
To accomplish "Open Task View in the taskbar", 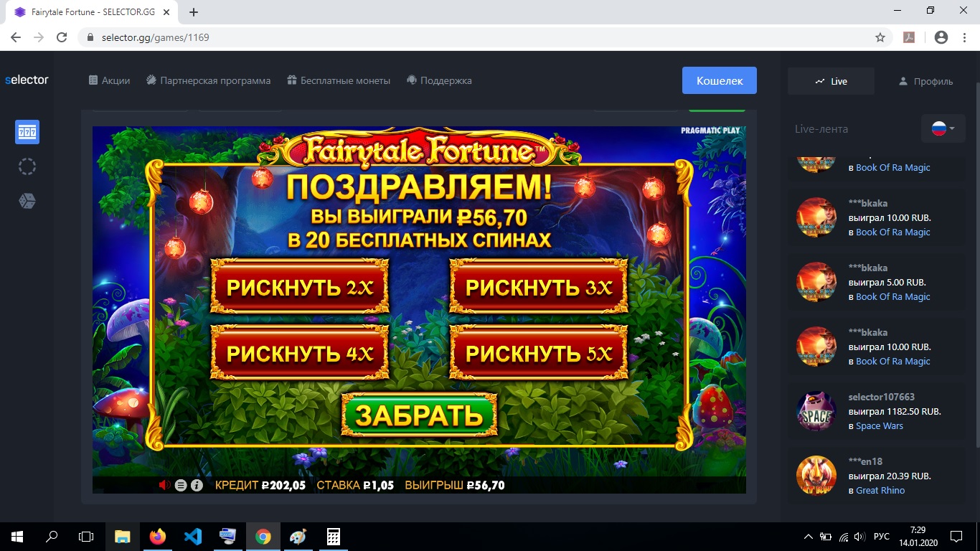I will click(86, 536).
